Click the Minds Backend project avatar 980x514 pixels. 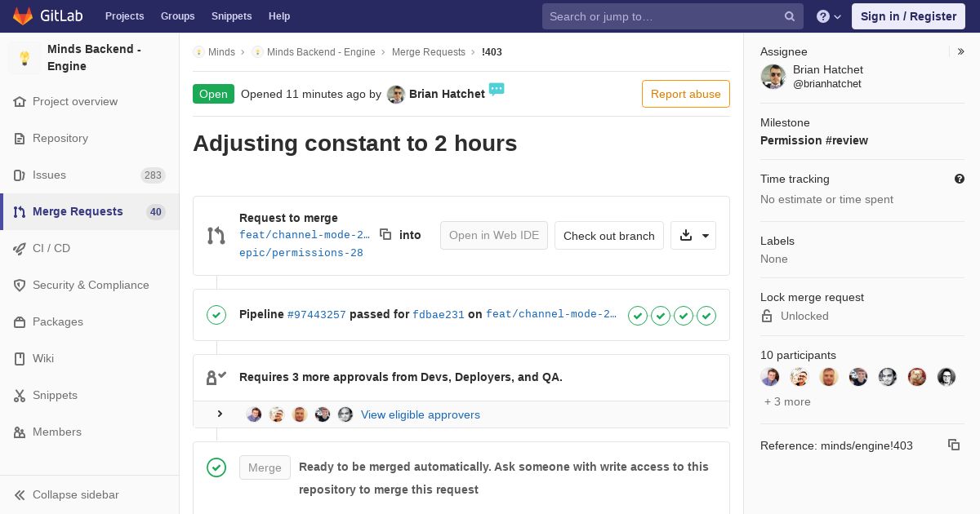tap(24, 58)
